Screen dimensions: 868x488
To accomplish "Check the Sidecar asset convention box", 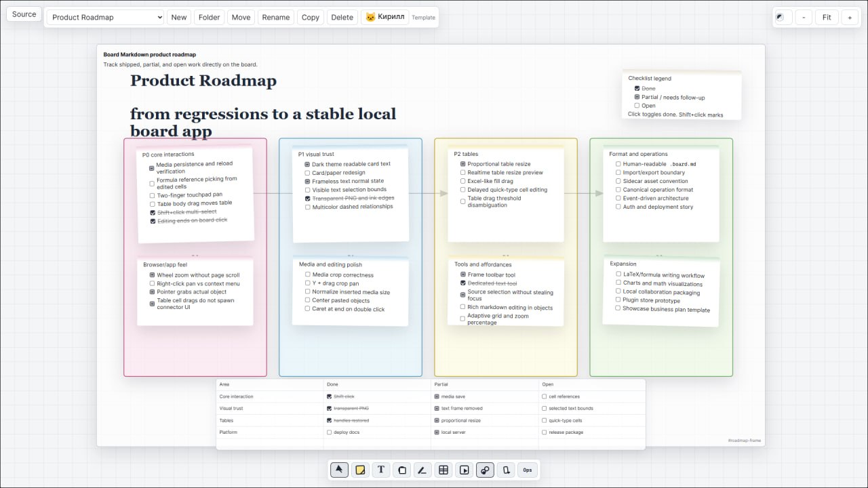I will [x=618, y=182].
